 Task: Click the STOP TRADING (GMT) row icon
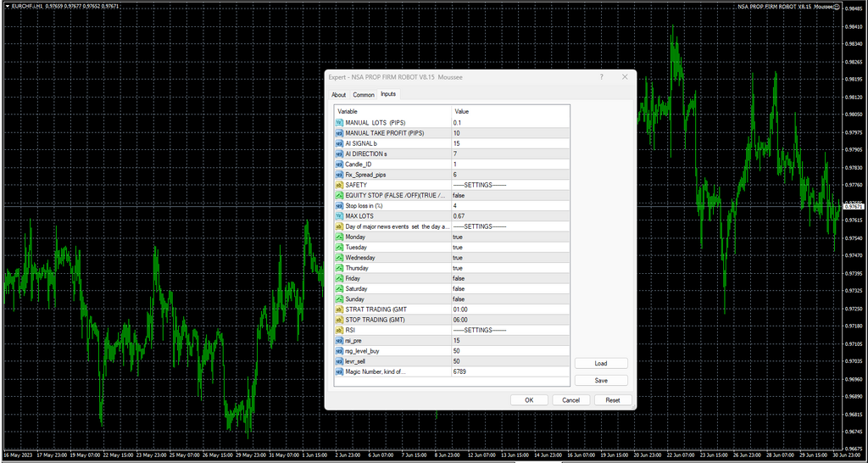[339, 320]
